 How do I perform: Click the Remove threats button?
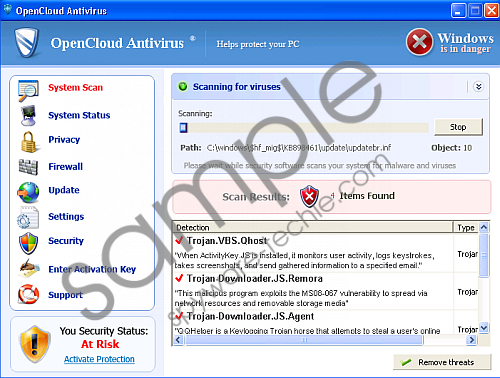[x=442, y=362]
